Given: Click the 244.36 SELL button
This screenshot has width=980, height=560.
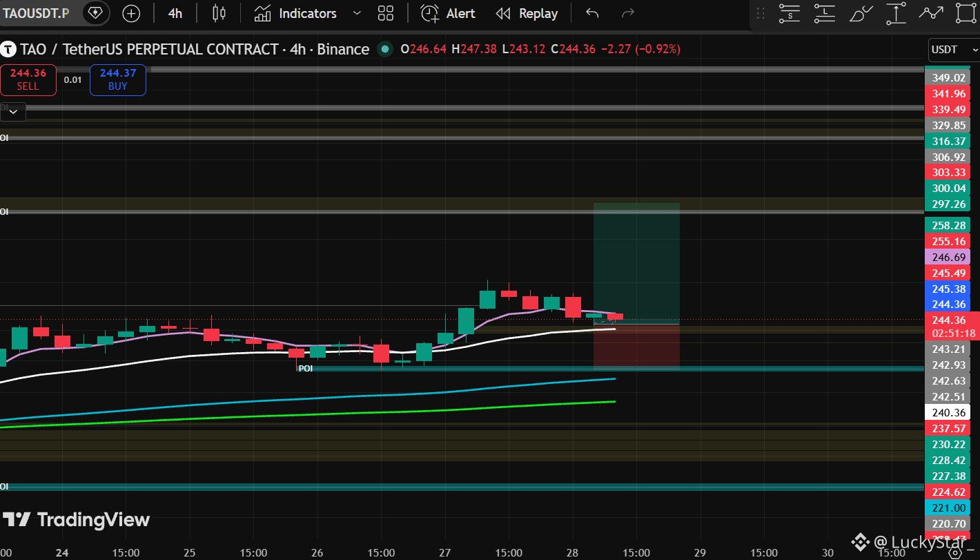Looking at the screenshot, I should (x=28, y=79).
